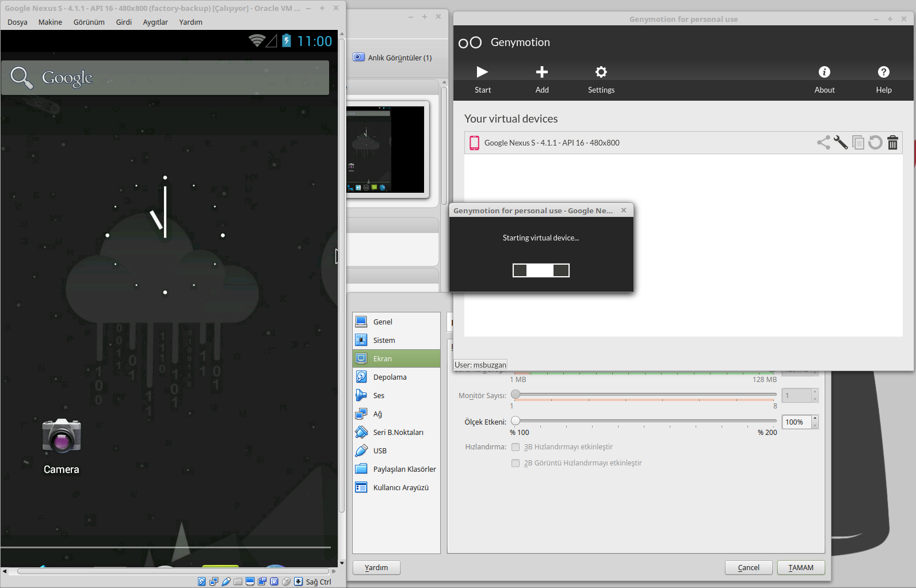Open Genymotion Help
Screen dimensions: 916x588
click(884, 79)
